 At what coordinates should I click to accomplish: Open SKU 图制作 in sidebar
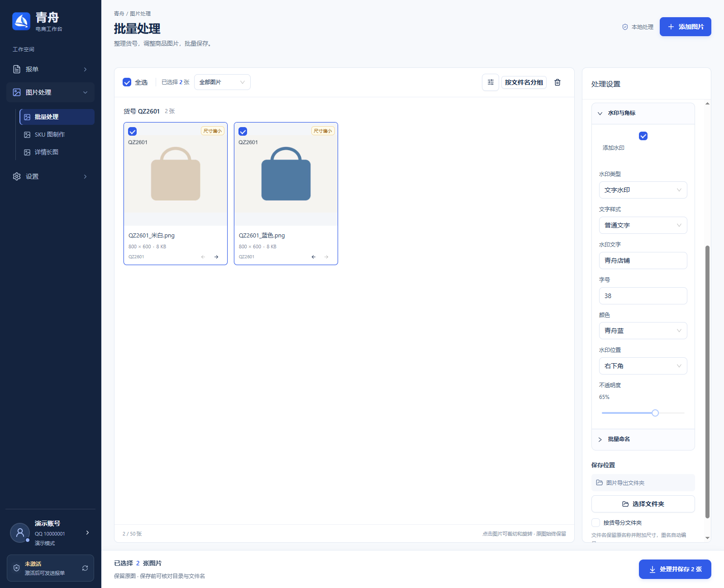pos(57,134)
